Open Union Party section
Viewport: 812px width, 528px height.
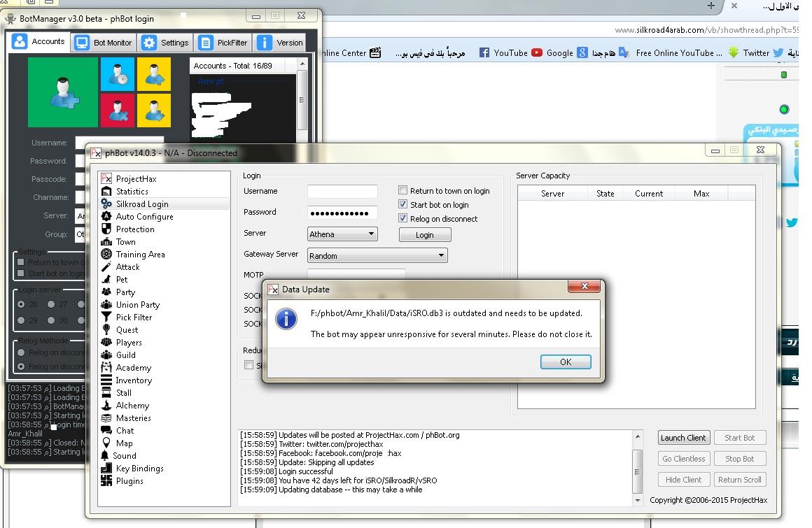pyautogui.click(x=137, y=305)
